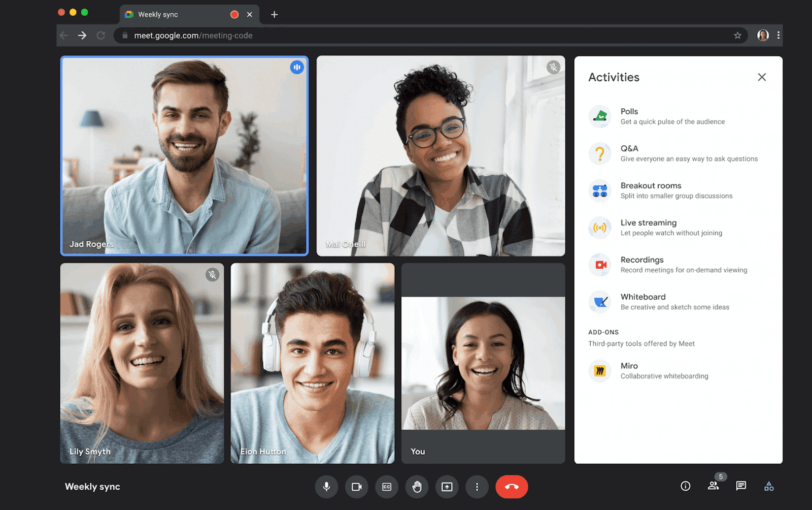Image resolution: width=812 pixels, height=510 pixels.
Task: Mute your microphone
Action: point(326,487)
